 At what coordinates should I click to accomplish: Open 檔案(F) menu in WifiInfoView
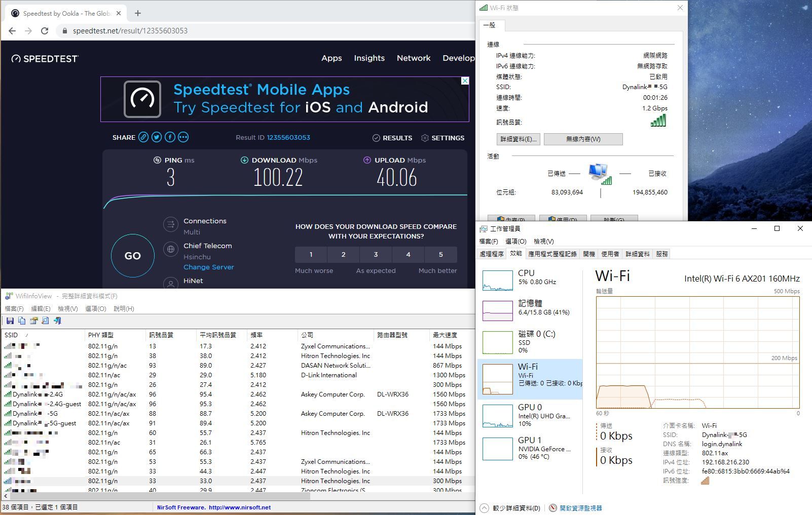click(x=14, y=308)
